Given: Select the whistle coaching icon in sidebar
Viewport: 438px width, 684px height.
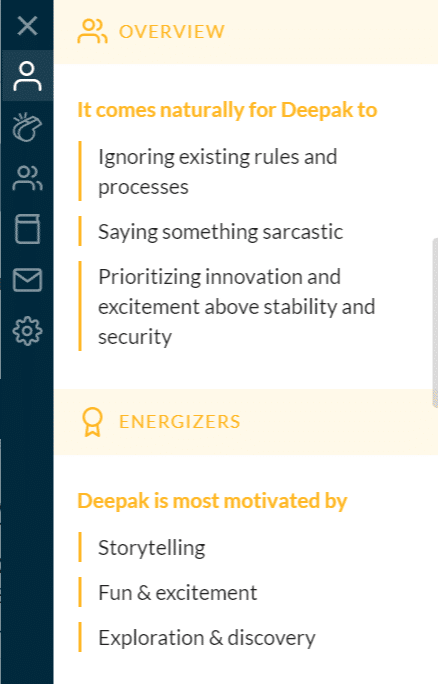Looking at the screenshot, I should coord(27,127).
